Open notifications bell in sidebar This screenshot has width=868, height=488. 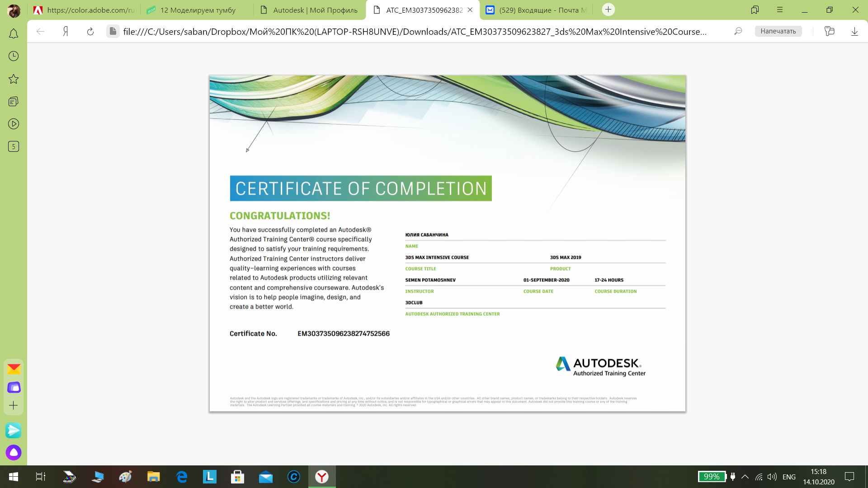(14, 34)
